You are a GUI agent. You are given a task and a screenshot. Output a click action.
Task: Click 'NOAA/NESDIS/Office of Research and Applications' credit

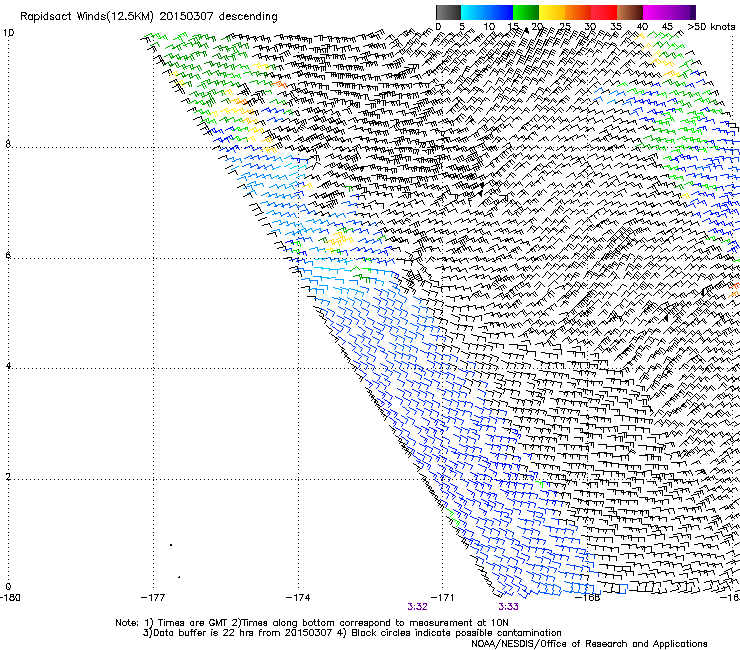589,644
